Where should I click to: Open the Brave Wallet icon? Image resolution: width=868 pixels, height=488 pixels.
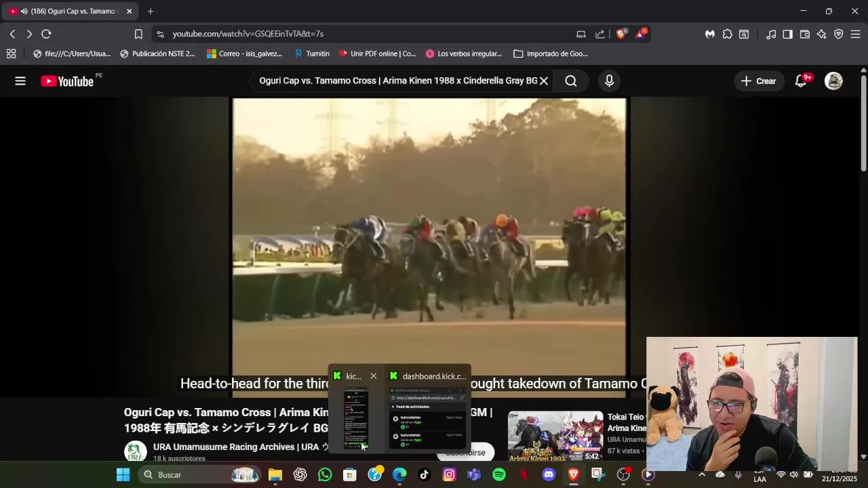tap(805, 34)
